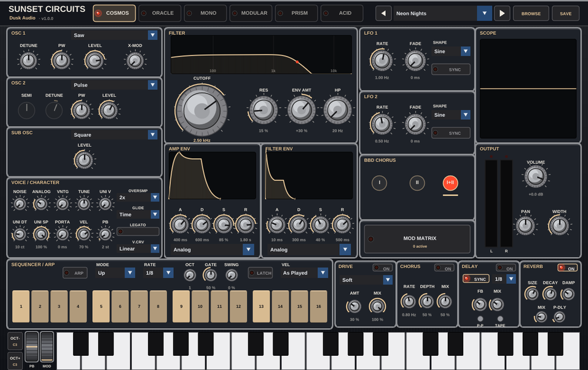The height and width of the screenshot is (370, 588).
Task: Click the Drive AMT knob
Action: pyautogui.click(x=354, y=306)
